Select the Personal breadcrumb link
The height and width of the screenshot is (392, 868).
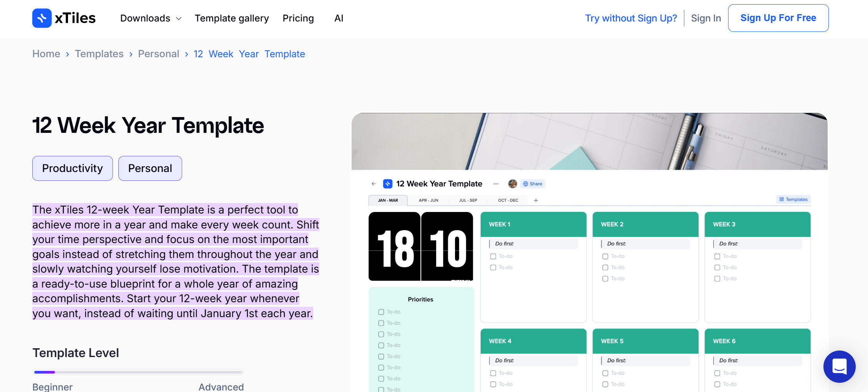pyautogui.click(x=158, y=54)
